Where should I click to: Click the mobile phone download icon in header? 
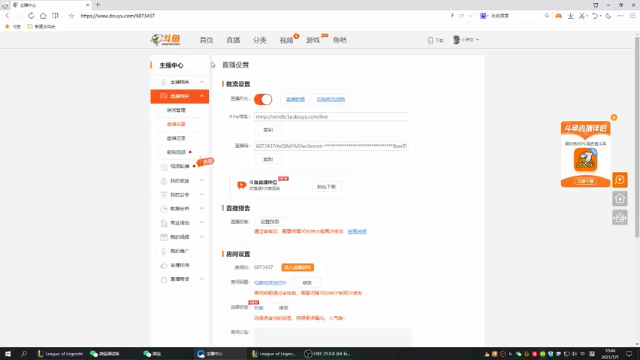(431, 40)
